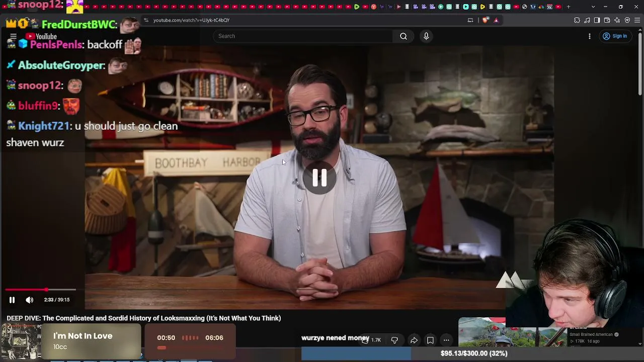Click the I'm Not In Love song card
Image resolution: width=644 pixels, height=362 pixels.
click(x=91, y=341)
